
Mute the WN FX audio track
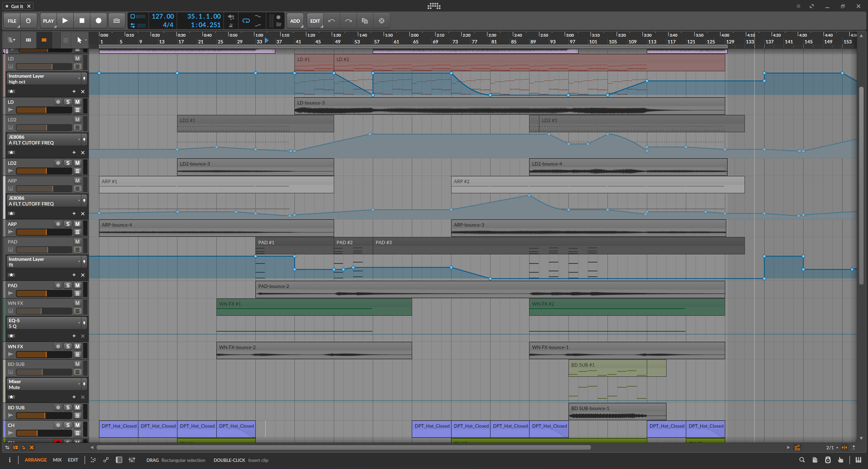click(x=78, y=347)
